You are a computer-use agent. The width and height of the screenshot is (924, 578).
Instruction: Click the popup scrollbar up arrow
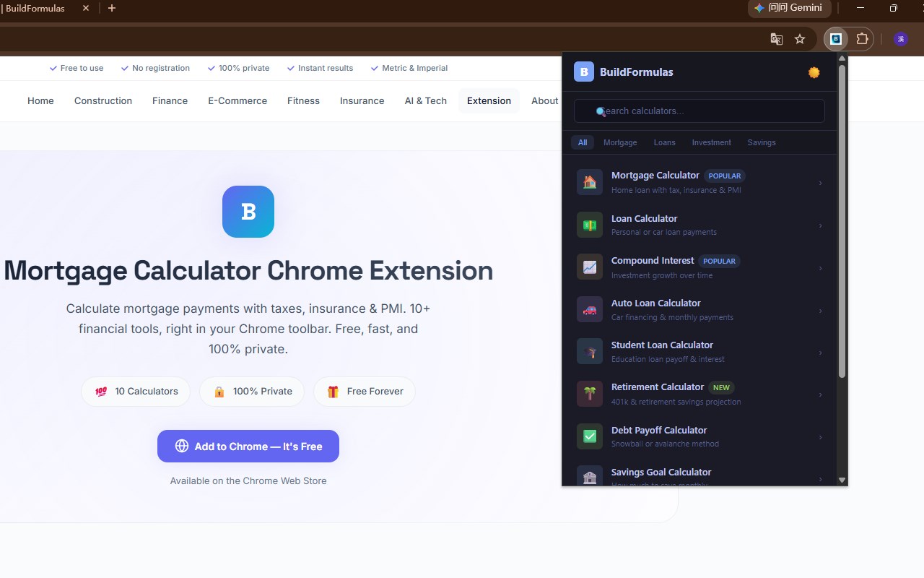[x=842, y=59]
